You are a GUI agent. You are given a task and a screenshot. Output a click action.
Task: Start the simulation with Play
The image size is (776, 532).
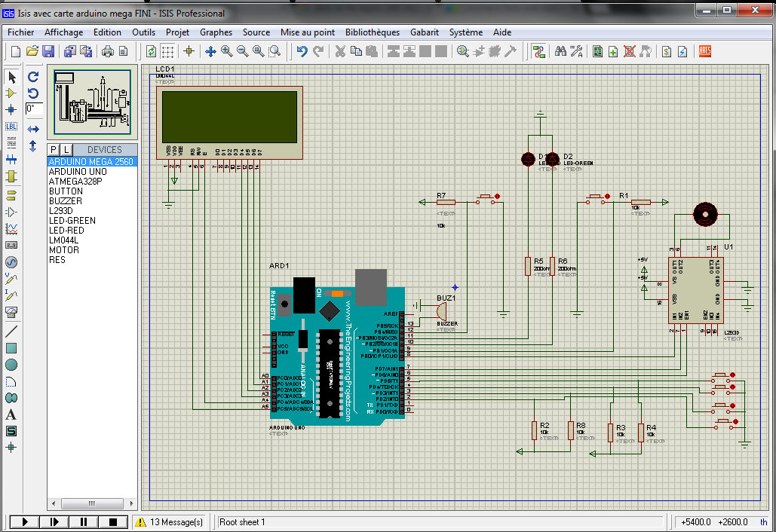(x=23, y=521)
